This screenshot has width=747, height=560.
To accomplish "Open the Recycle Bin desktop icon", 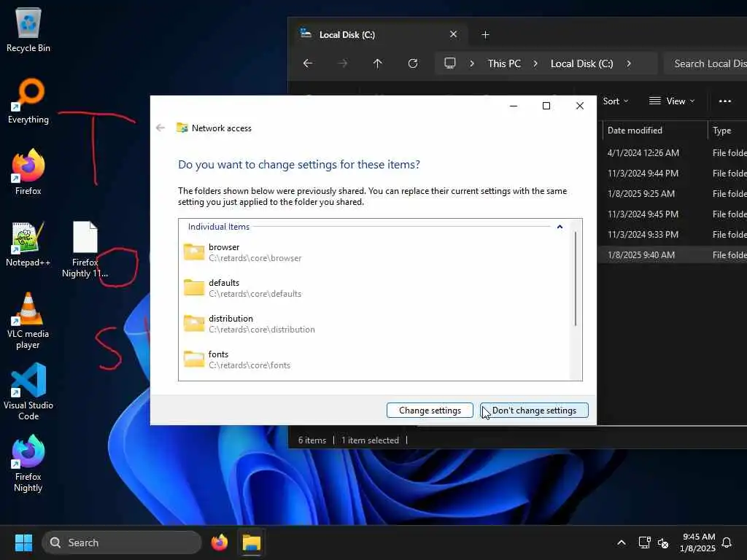I will click(28, 29).
